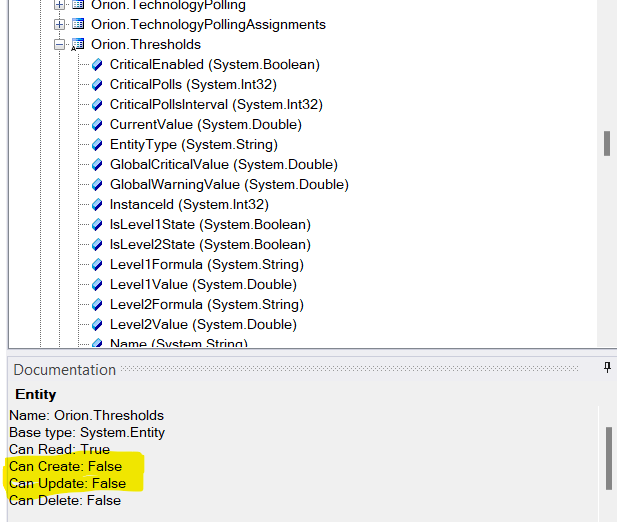Click the IsLevel1State property icon
This screenshot has height=522, width=617.
[97, 225]
